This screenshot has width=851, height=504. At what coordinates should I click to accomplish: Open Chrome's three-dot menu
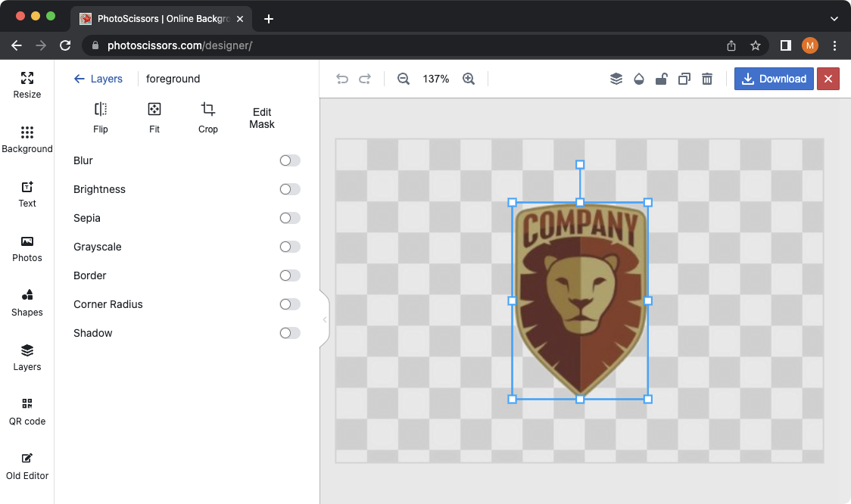coord(835,45)
